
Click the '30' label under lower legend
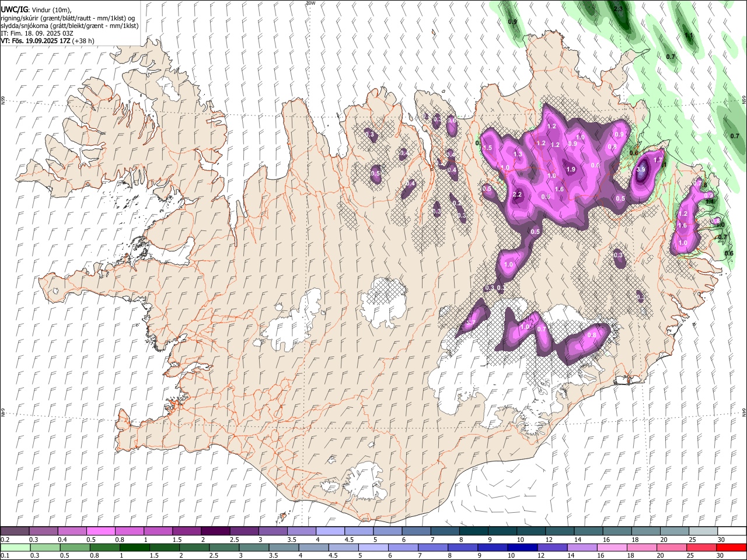pyautogui.click(x=721, y=556)
